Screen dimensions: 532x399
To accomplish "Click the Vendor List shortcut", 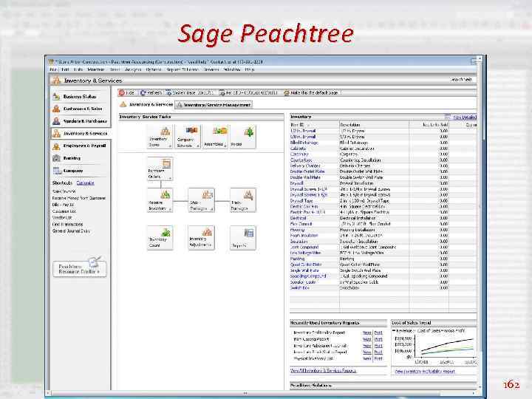I will (62, 217).
